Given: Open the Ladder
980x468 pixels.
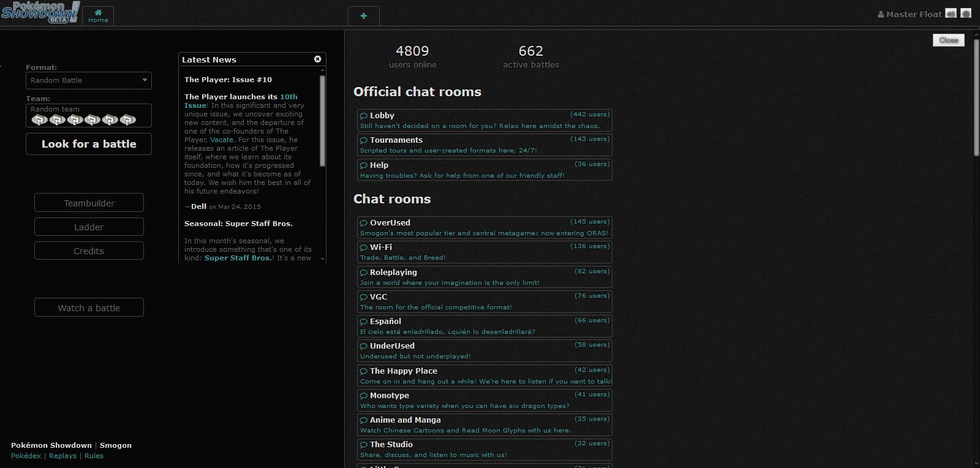Looking at the screenshot, I should [89, 227].
